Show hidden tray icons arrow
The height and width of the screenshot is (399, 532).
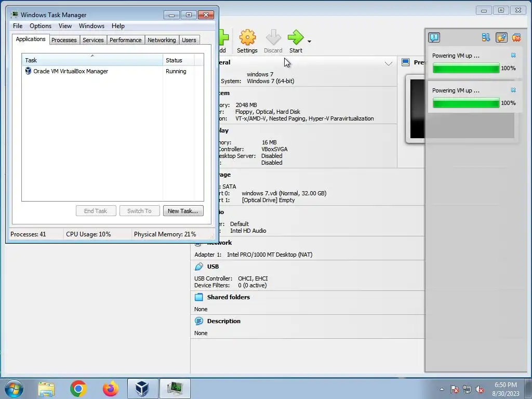(x=442, y=390)
